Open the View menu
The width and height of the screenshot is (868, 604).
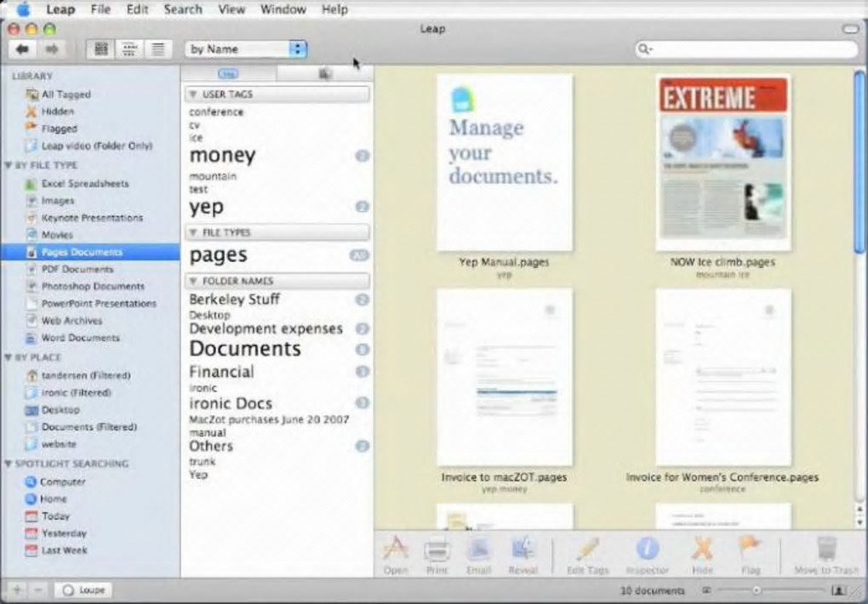[231, 9]
